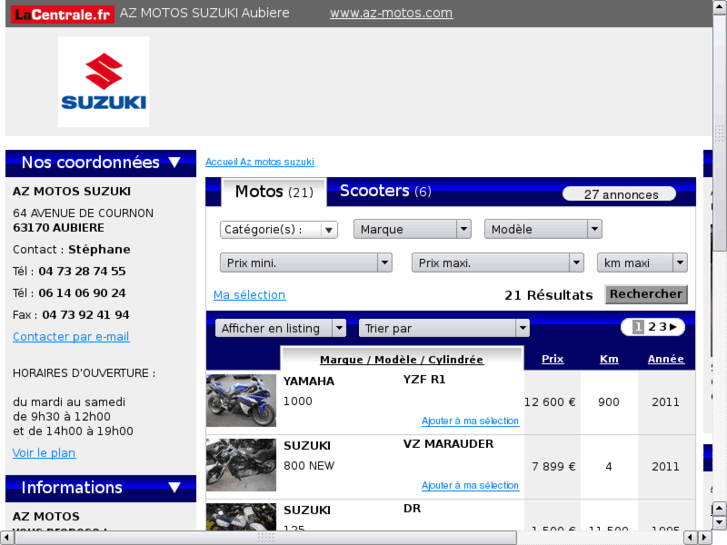This screenshot has height=545, width=727.
Task: Click Contacter par e-mail link
Action: pyautogui.click(x=71, y=337)
